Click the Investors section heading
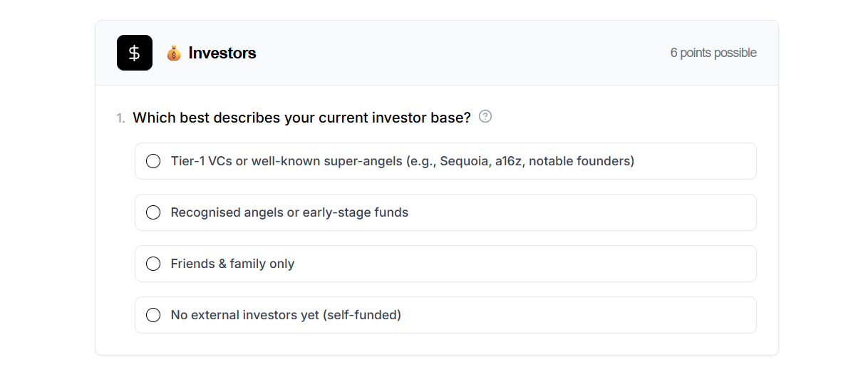 point(222,53)
